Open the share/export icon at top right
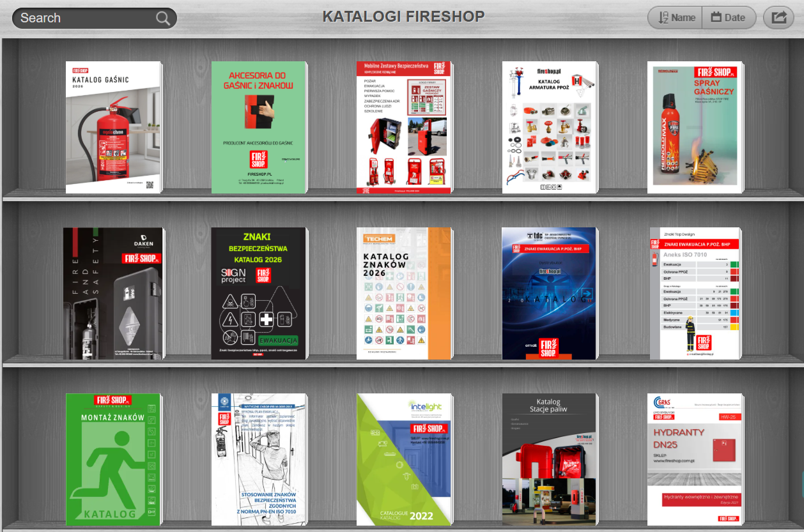Viewport: 804px width, 532px height. click(778, 17)
